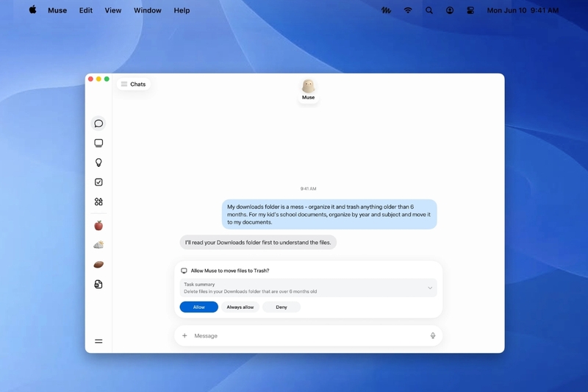Click the red close window button
Screen dimensions: 588x392
[90, 79]
